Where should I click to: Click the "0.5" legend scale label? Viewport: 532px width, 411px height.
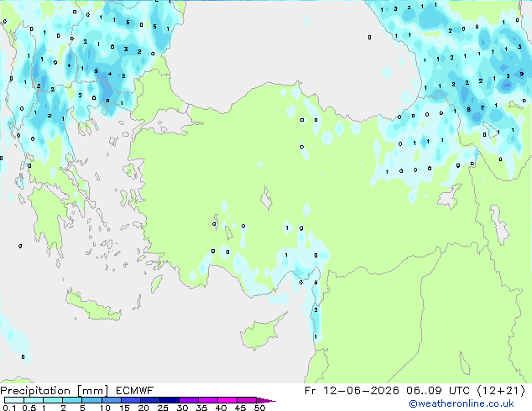(29, 408)
